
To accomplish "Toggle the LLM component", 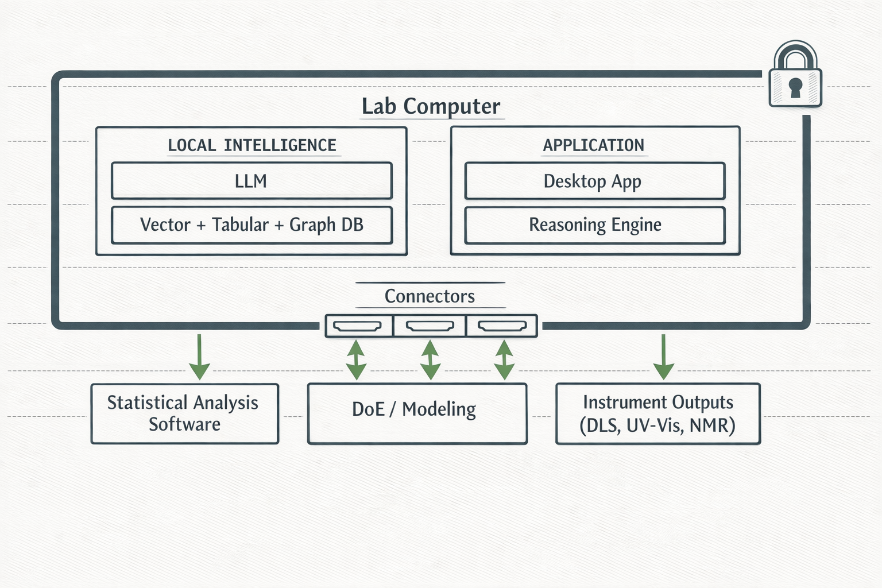I will click(x=252, y=180).
